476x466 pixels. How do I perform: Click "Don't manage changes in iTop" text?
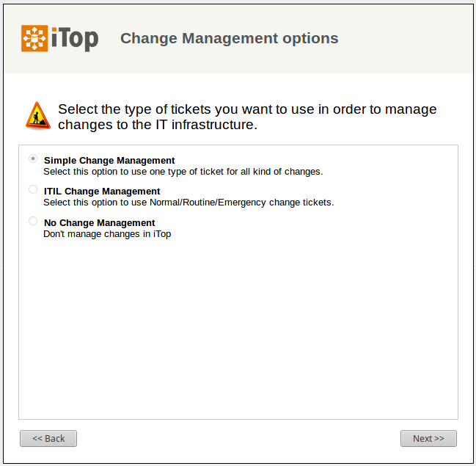coord(107,234)
